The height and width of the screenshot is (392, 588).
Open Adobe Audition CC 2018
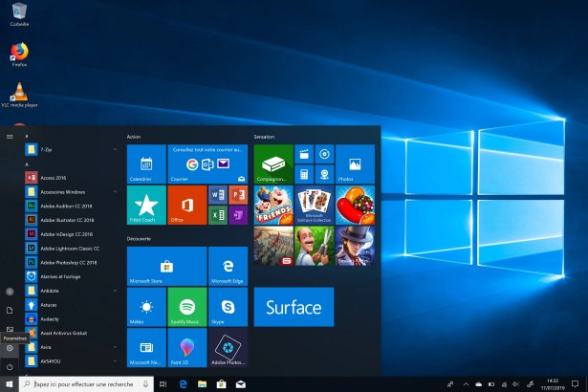[x=72, y=206]
